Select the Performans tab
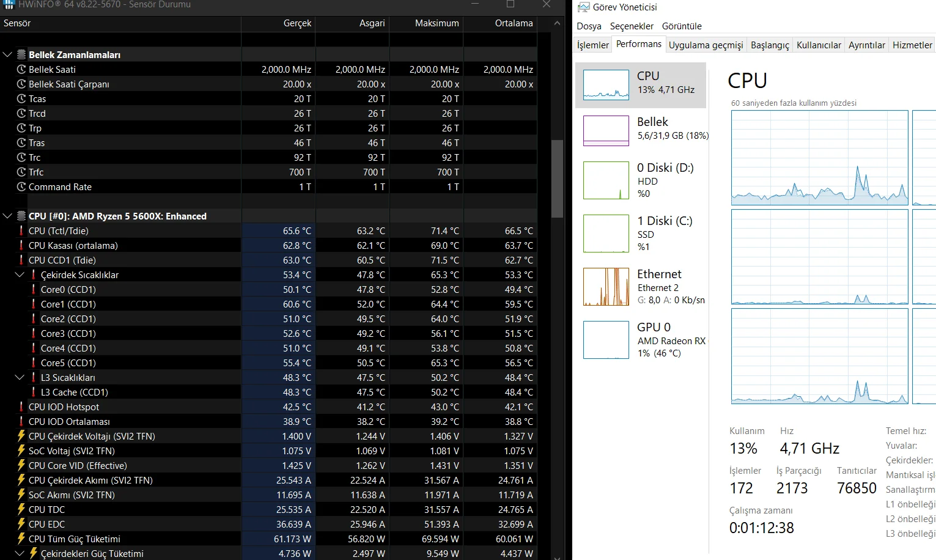The height and width of the screenshot is (560, 936). click(x=639, y=44)
